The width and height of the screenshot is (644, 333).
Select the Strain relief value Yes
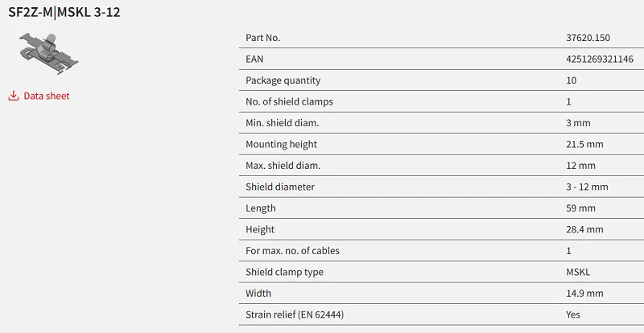(573, 315)
